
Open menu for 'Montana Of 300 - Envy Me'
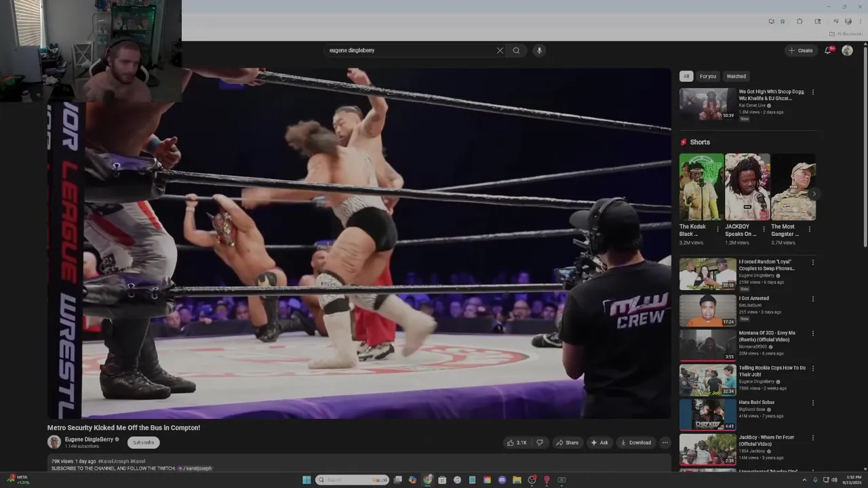tap(812, 333)
